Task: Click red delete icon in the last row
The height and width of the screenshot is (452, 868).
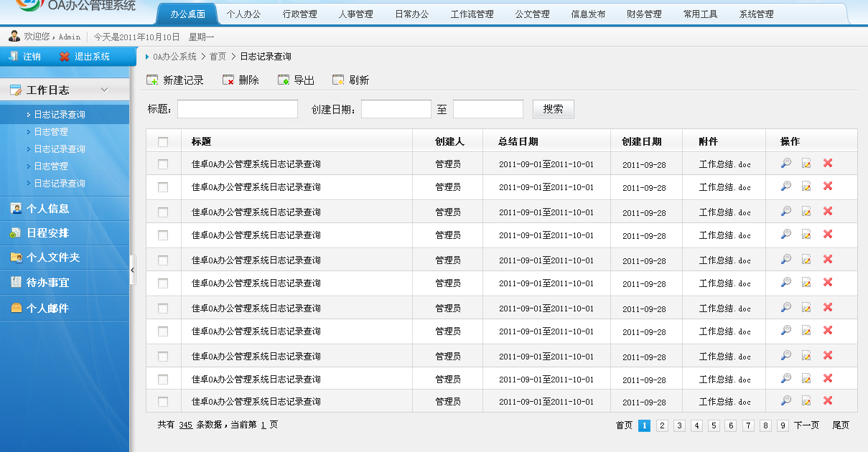Action: (x=828, y=401)
